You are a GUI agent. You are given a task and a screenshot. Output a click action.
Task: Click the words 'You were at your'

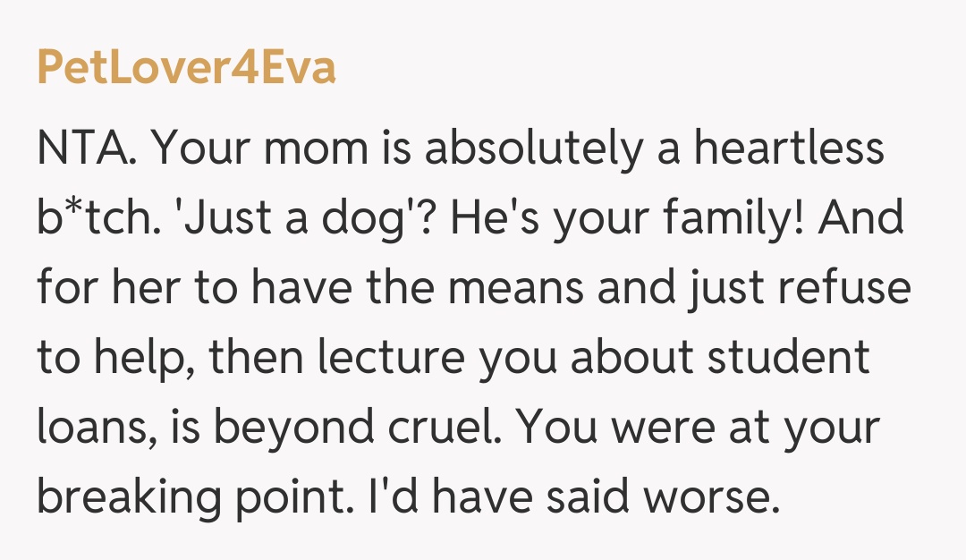[x=699, y=428]
